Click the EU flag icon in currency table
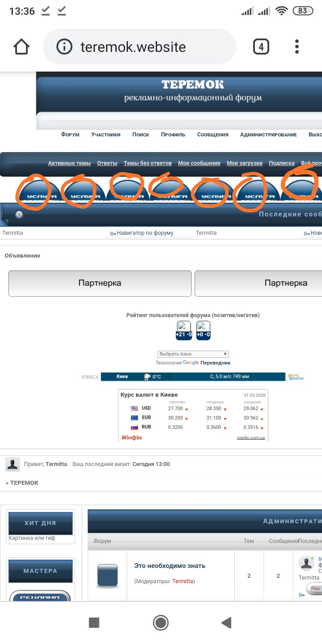 coord(134,418)
